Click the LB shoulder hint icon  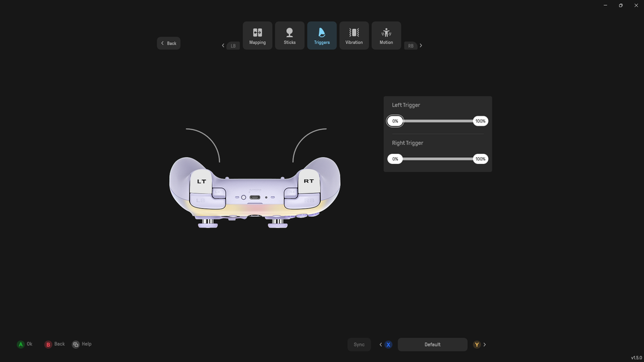pos(233,45)
